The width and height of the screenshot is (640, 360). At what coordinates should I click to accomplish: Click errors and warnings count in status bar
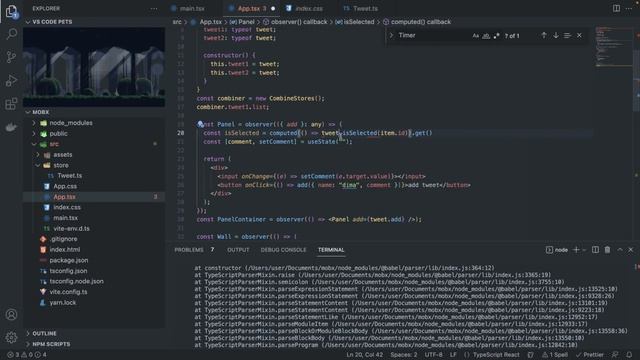(x=27, y=355)
